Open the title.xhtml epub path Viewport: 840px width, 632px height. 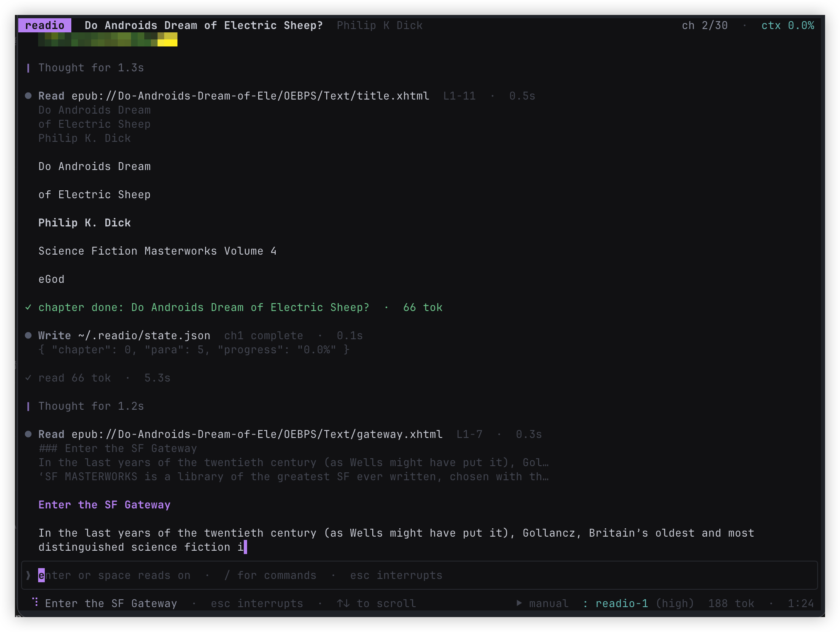tap(250, 96)
